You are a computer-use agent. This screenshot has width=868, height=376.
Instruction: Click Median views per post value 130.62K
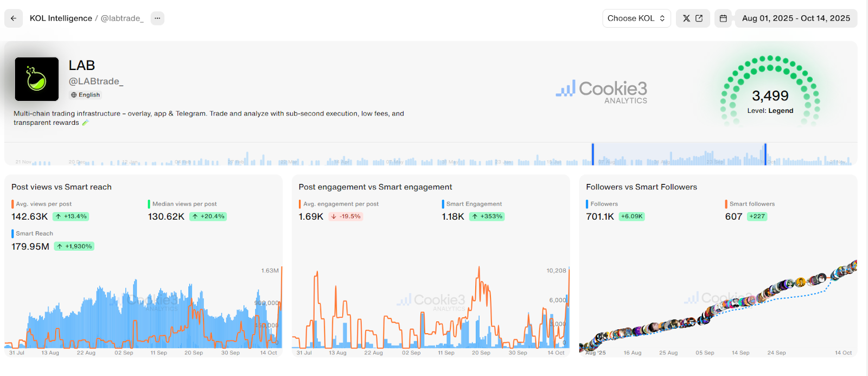pyautogui.click(x=166, y=216)
